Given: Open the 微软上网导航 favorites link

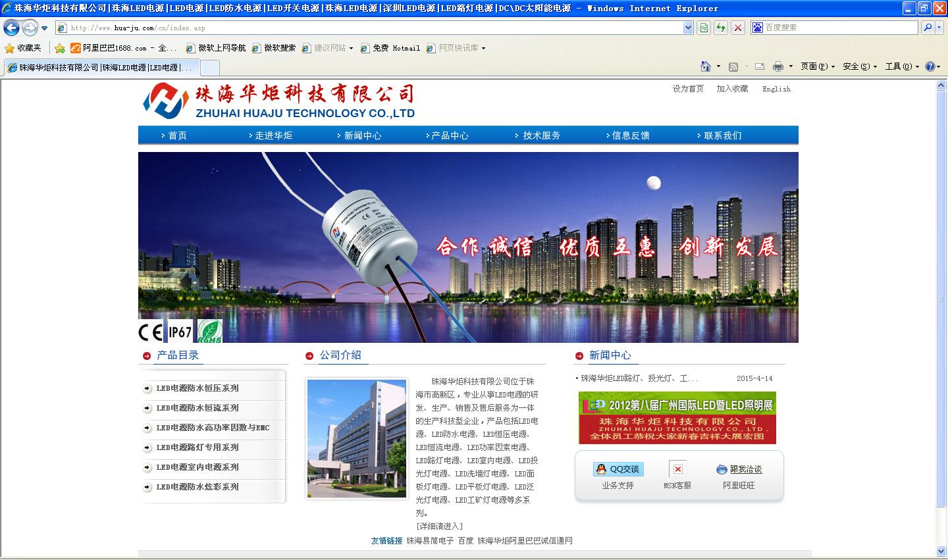Looking at the screenshot, I should pyautogui.click(x=216, y=48).
